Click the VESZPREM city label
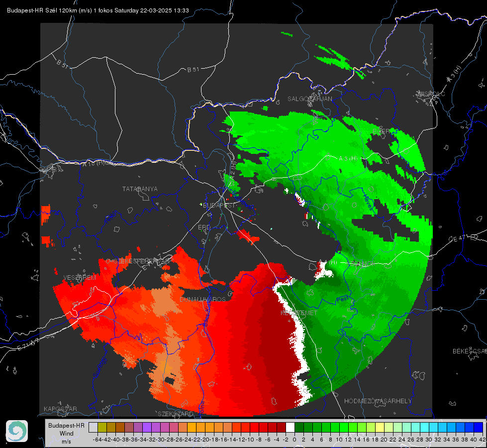 [80, 278]
